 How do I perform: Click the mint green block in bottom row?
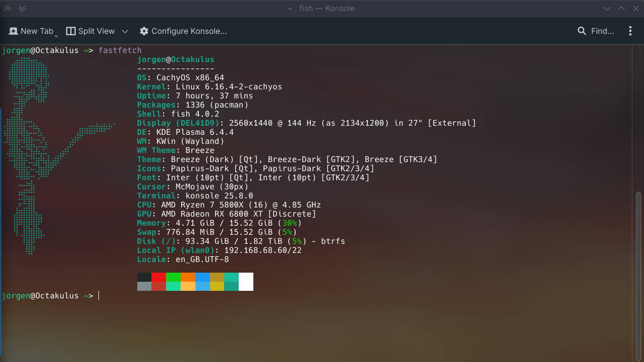(x=174, y=286)
